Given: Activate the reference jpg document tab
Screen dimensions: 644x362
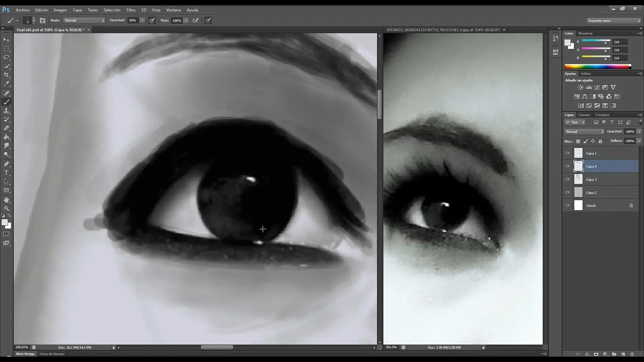Looking at the screenshot, I should coord(443,30).
